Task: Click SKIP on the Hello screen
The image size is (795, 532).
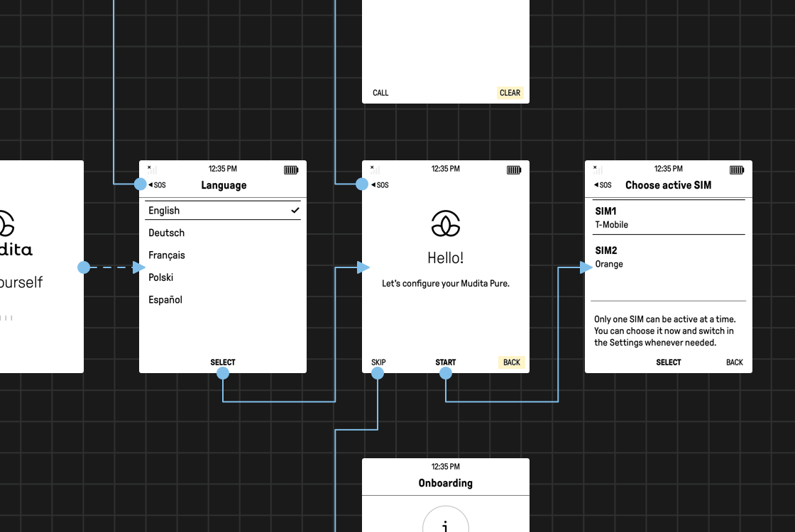Action: click(378, 362)
